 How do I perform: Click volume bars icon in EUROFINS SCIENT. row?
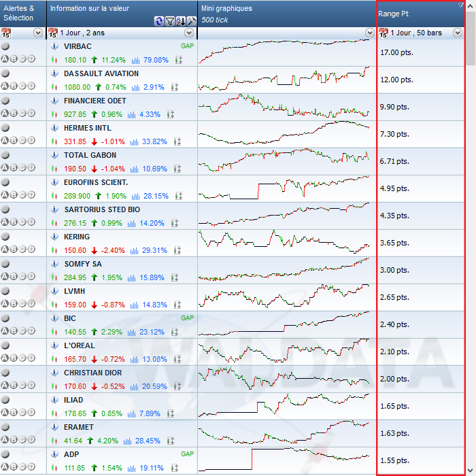tap(136, 196)
